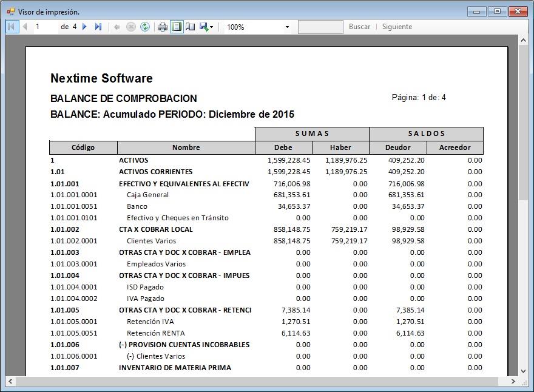Screen dimensions: 534x392
Task: Click Deudor value 7,385.14
Action: pos(410,310)
